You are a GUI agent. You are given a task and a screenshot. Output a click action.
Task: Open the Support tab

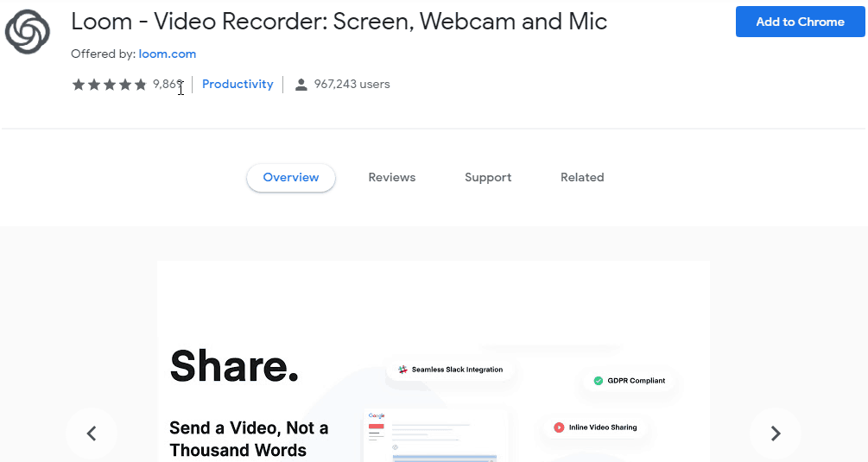tap(488, 178)
